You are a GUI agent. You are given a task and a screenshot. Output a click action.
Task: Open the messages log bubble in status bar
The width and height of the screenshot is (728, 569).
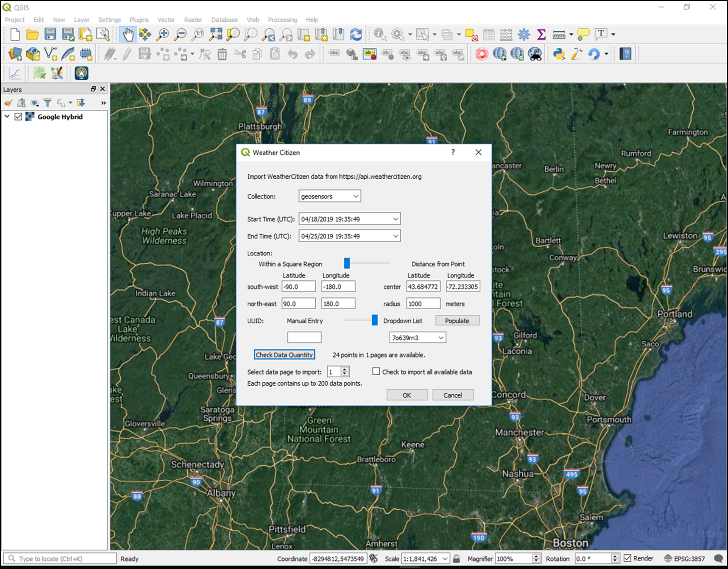click(x=718, y=558)
